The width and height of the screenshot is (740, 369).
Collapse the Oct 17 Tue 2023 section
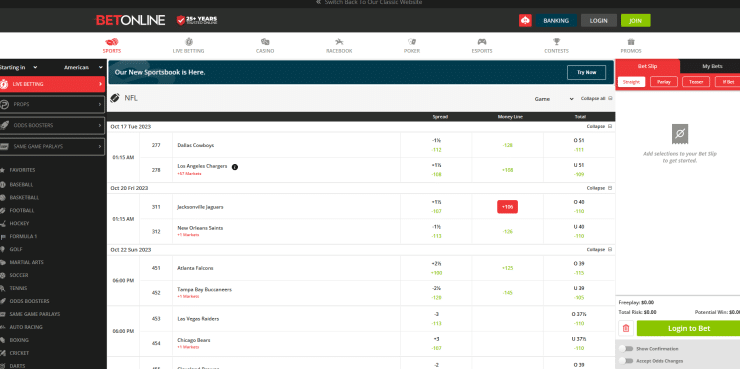pos(599,126)
